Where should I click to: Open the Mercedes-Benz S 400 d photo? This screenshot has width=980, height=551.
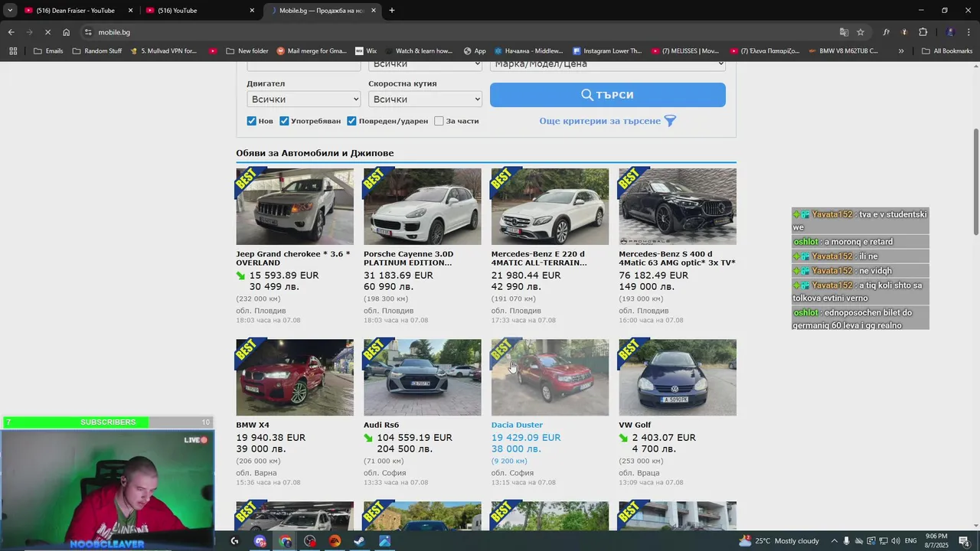(x=678, y=207)
